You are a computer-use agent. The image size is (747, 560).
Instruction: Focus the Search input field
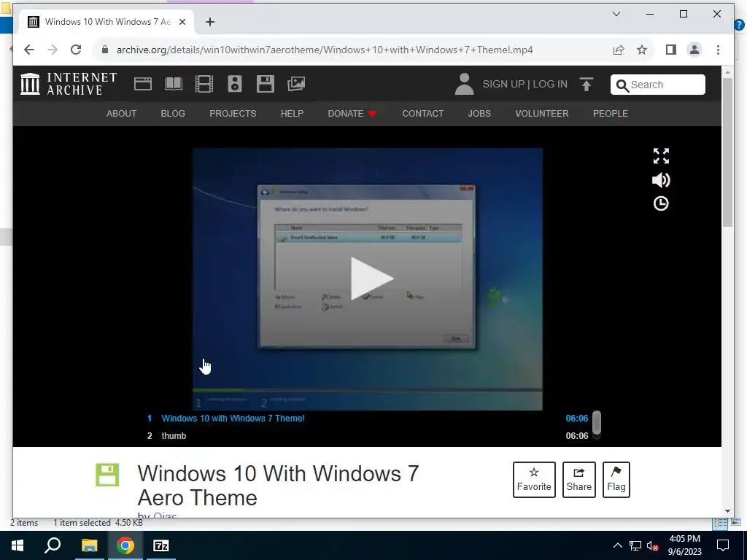click(657, 85)
